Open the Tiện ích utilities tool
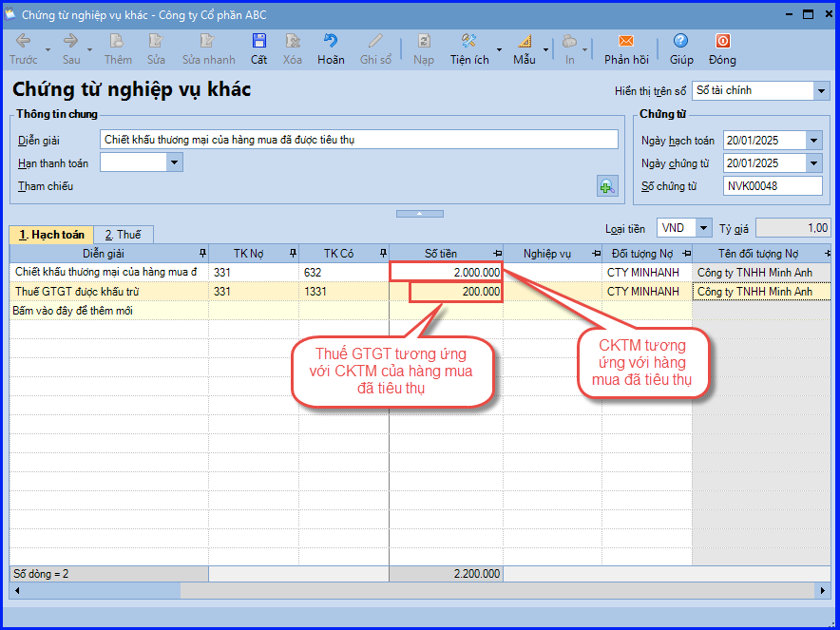 (468, 42)
